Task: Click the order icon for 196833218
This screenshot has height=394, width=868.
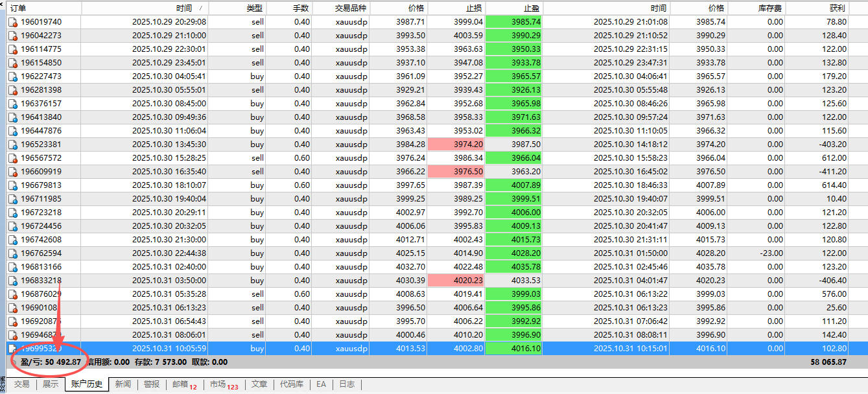Action: 12,281
